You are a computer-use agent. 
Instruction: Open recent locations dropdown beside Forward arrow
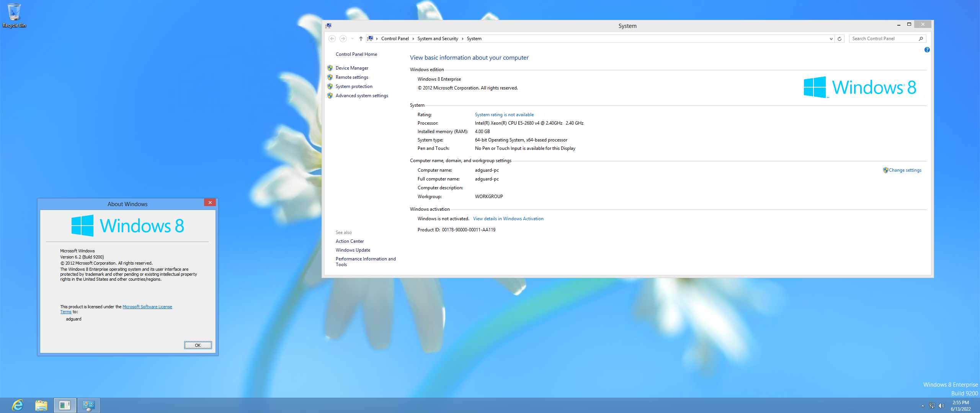pos(352,39)
